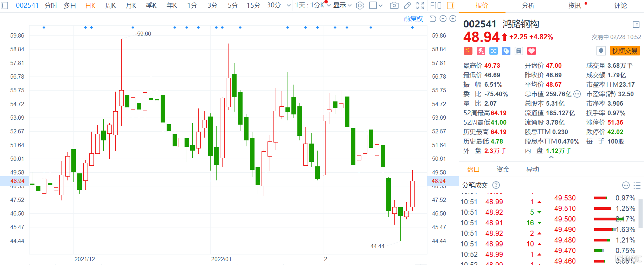Click the price alert bell icon
This screenshot has height=265, width=644.
[601, 51]
